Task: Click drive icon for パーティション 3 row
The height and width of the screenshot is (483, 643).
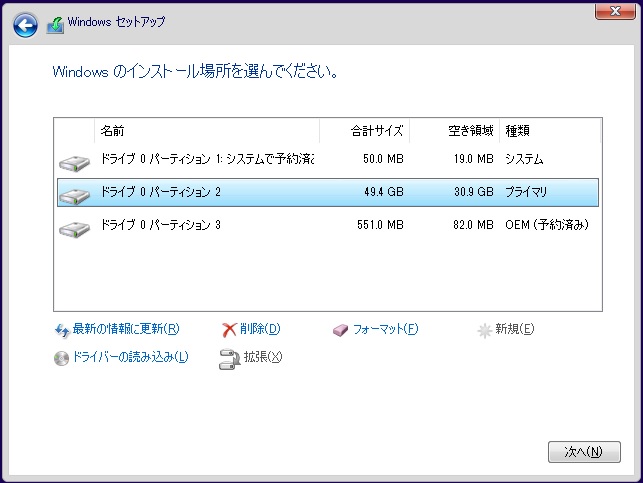Action: pos(74,229)
